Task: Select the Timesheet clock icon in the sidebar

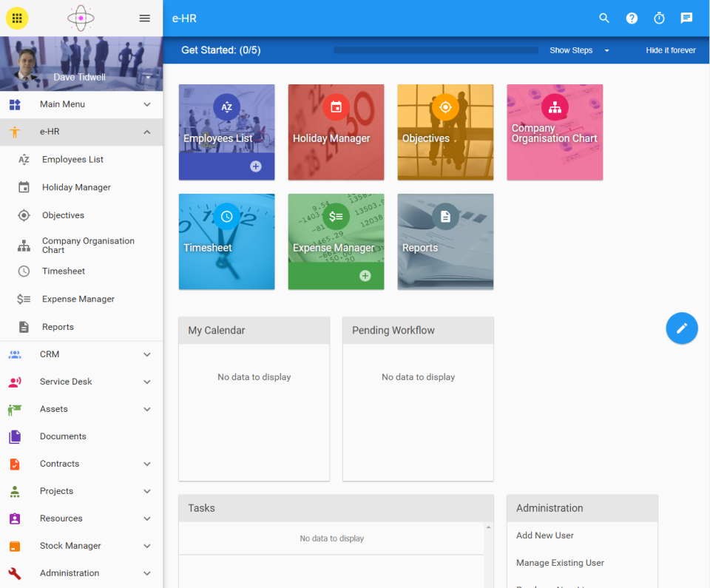Action: (22, 271)
